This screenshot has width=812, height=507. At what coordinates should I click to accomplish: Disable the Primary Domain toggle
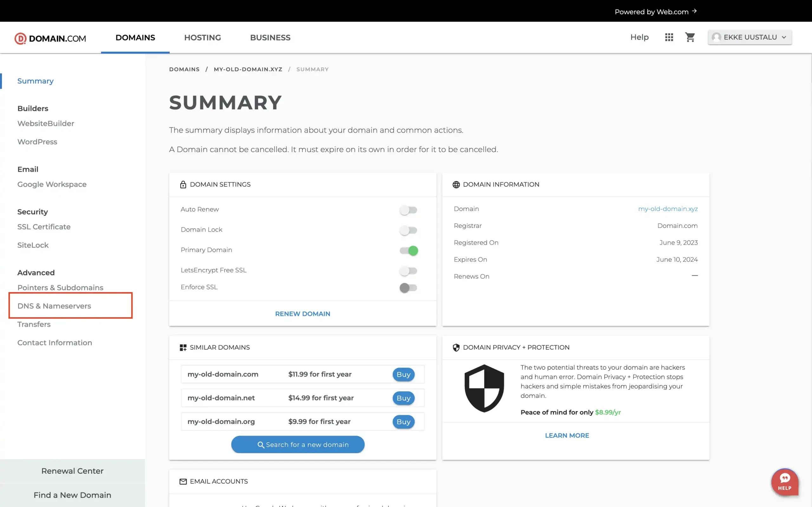[x=409, y=250]
